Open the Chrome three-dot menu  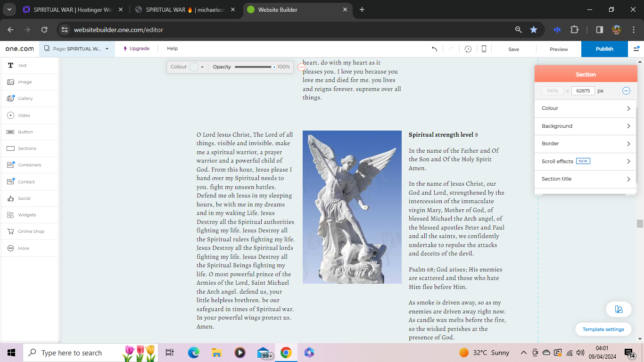633,30
